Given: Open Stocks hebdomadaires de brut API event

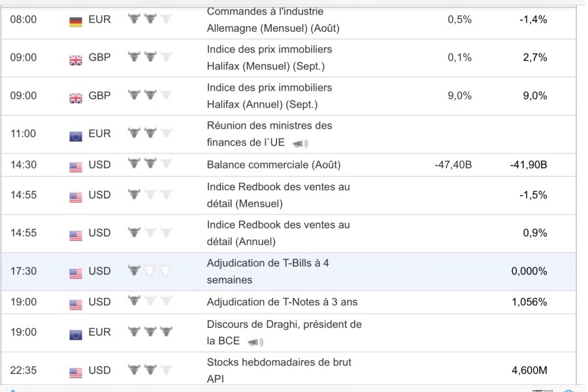Looking at the screenshot, I should (x=280, y=370).
